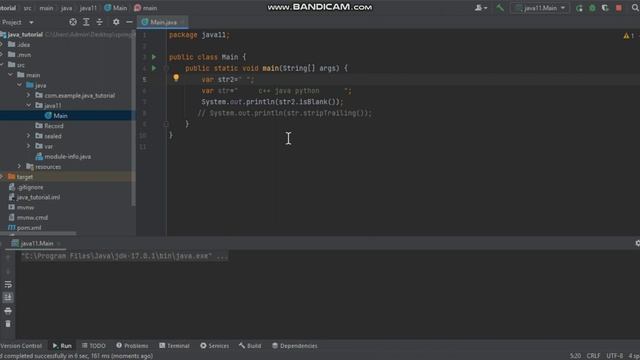Screen dimensions: 640x360
Task: Toggle soft-wrap in Run console
Action: click(8, 284)
